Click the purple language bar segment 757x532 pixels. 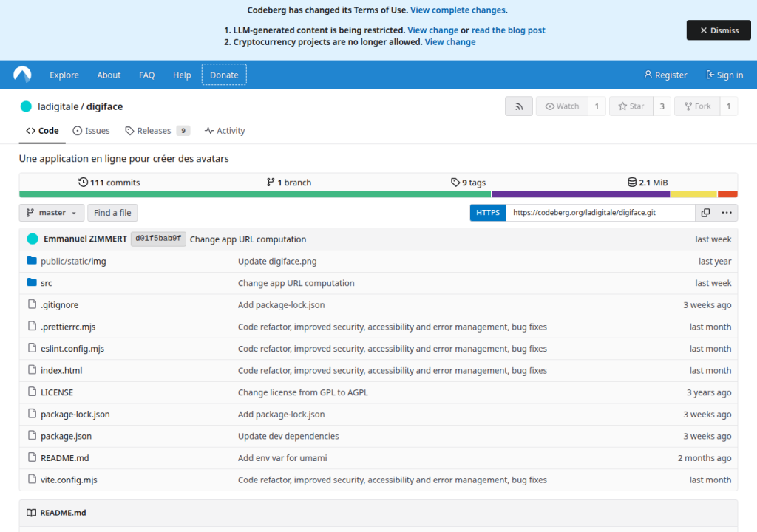point(581,194)
